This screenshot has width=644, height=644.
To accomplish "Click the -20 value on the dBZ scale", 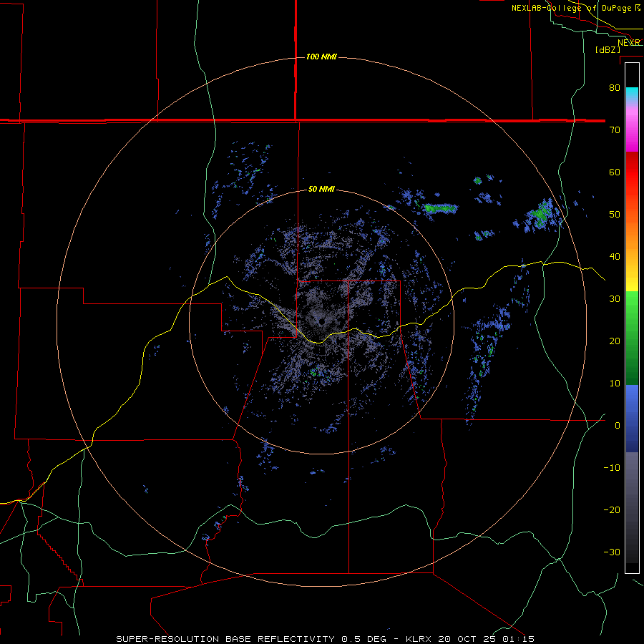I will click(612, 509).
